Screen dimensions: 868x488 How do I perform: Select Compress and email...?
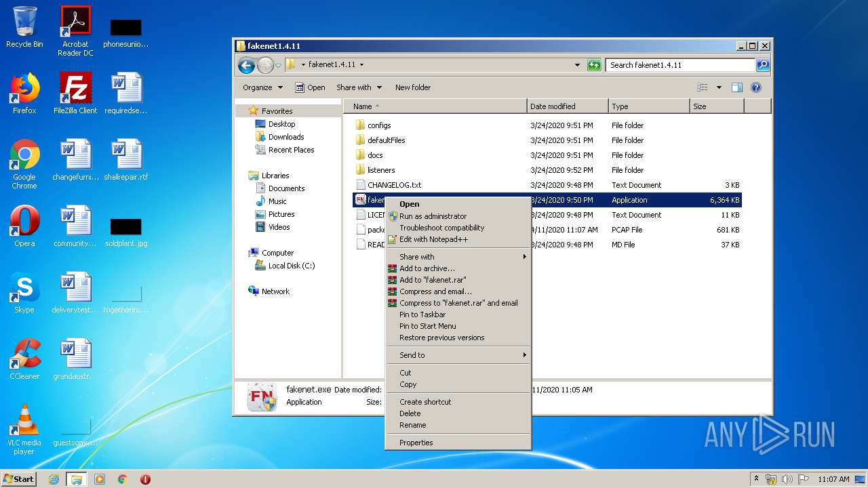click(458, 291)
